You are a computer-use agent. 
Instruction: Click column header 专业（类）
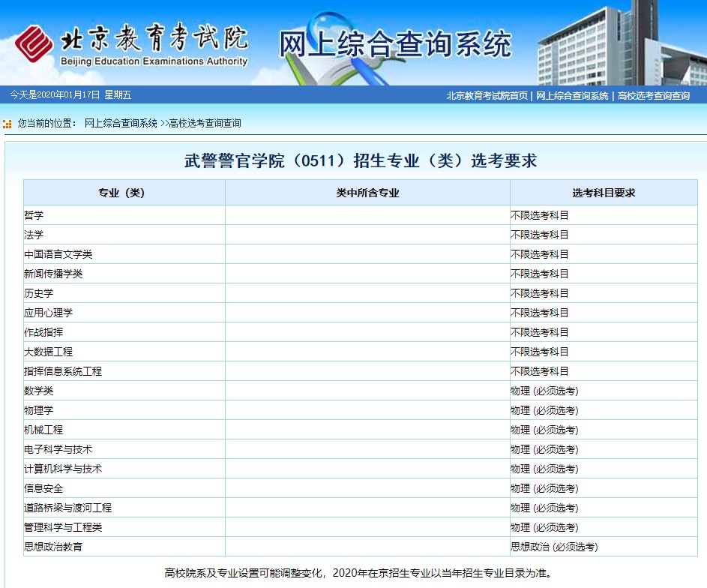124,193
